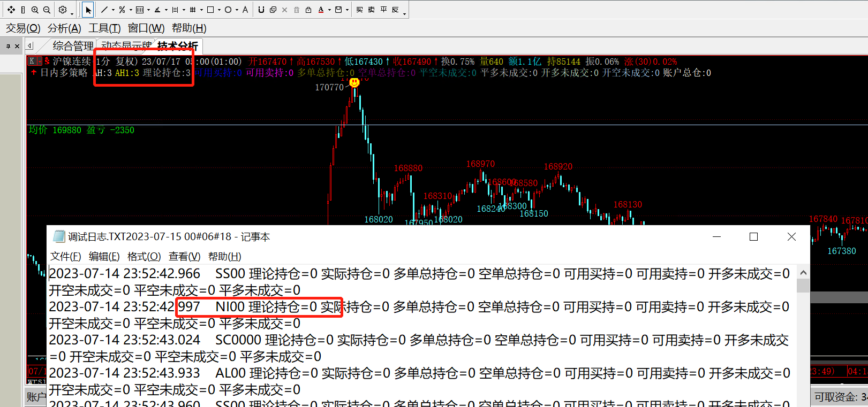This screenshot has height=407, width=868.
Task: Maximize the Notepad window
Action: (753, 236)
